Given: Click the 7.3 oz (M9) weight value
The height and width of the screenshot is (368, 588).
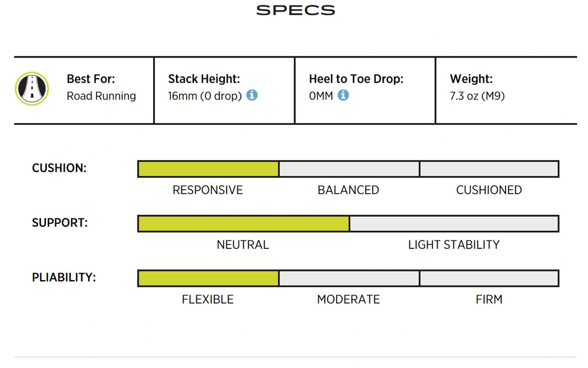Looking at the screenshot, I should pos(477,96).
